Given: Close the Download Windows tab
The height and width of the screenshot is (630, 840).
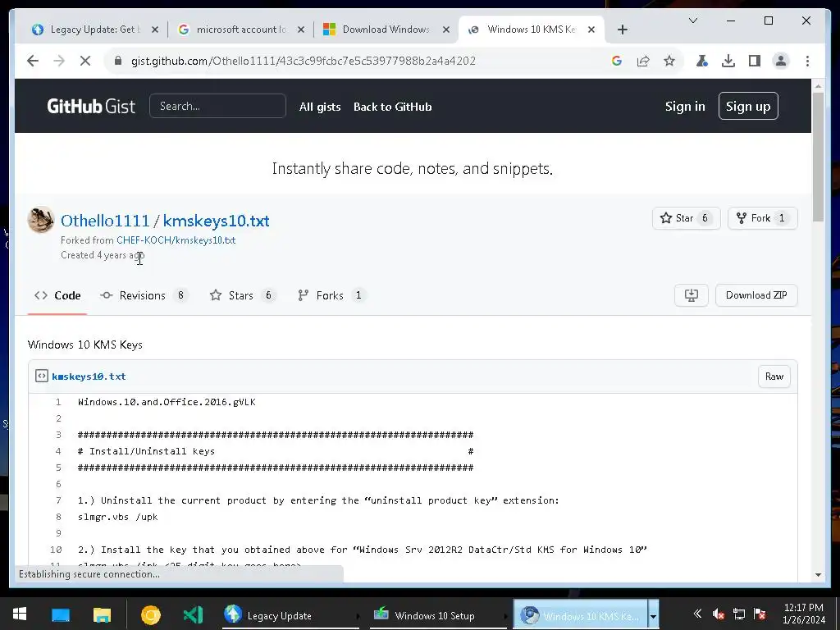Looking at the screenshot, I should pos(445,30).
